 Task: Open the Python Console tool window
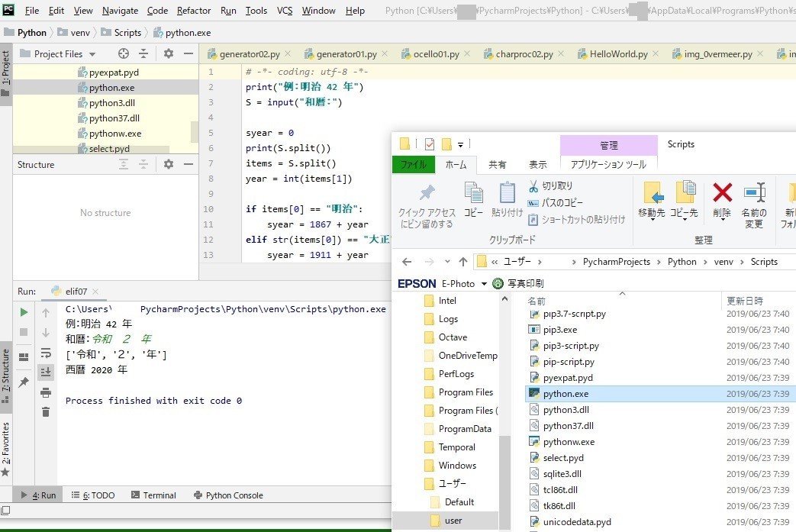point(228,495)
